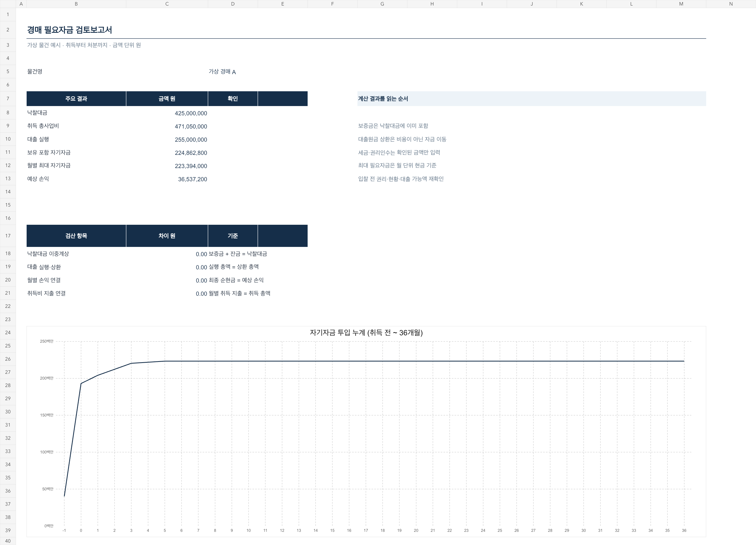The image size is (756, 545).
Task: Select the 36,537,200 amount cell
Action: coord(167,179)
